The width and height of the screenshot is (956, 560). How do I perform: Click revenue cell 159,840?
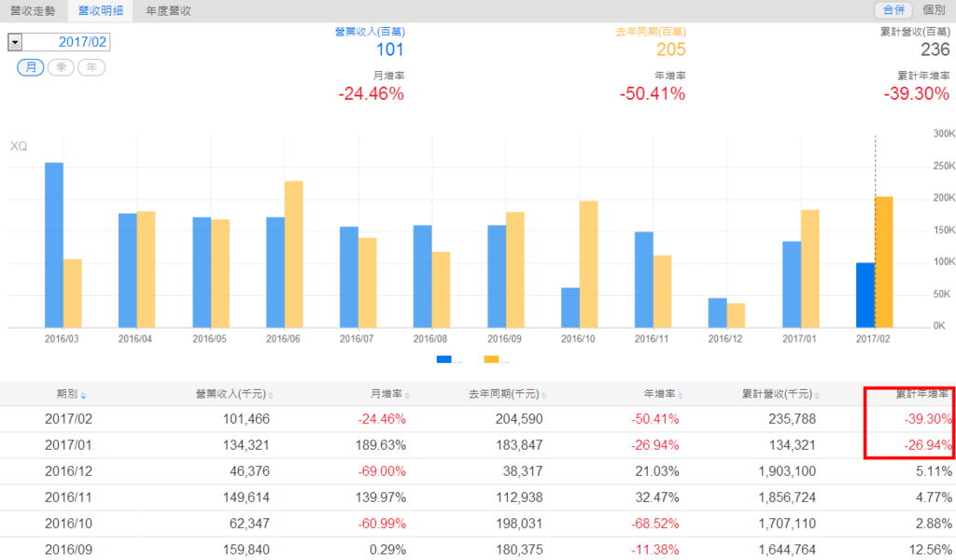point(246,550)
